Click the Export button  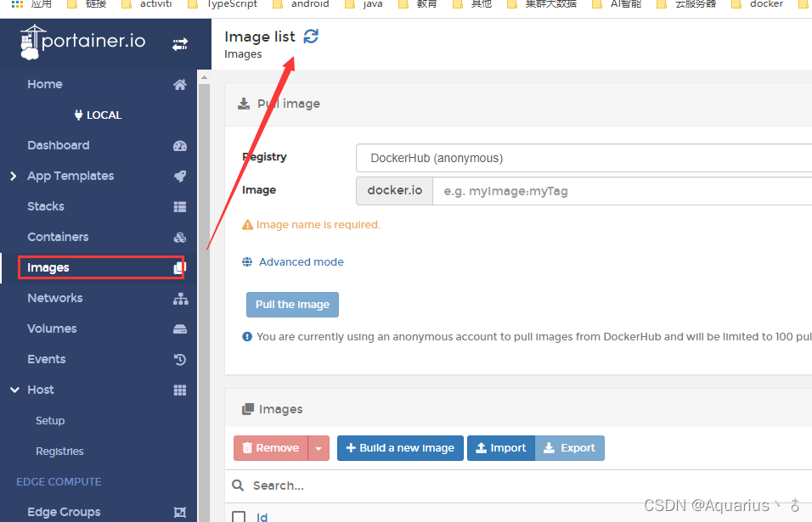click(x=570, y=448)
